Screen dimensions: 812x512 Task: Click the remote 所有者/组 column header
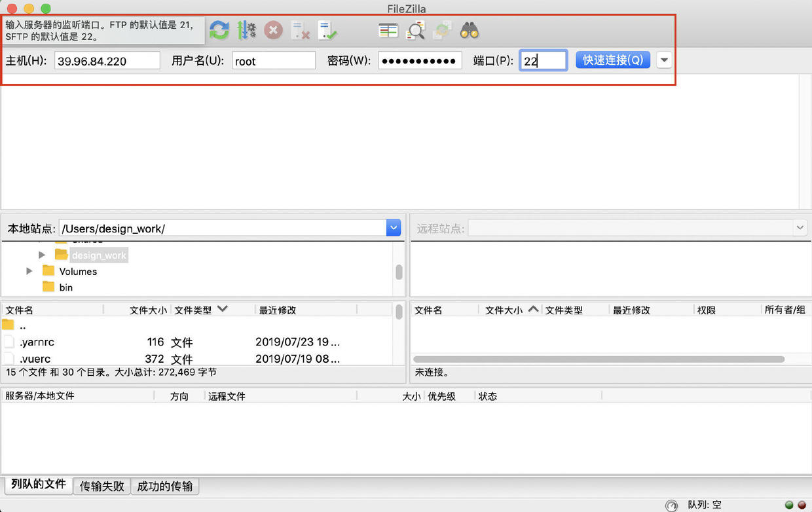[785, 310]
